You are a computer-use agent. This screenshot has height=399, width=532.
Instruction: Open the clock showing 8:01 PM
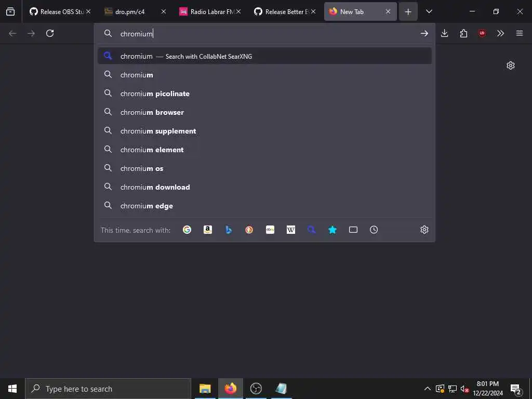(487, 389)
